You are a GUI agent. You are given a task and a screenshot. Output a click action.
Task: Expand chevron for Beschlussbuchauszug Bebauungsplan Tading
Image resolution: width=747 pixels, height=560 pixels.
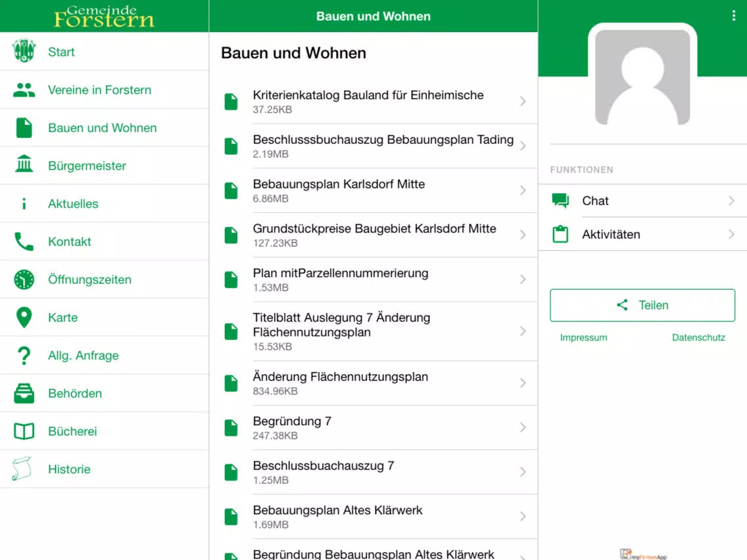523,146
